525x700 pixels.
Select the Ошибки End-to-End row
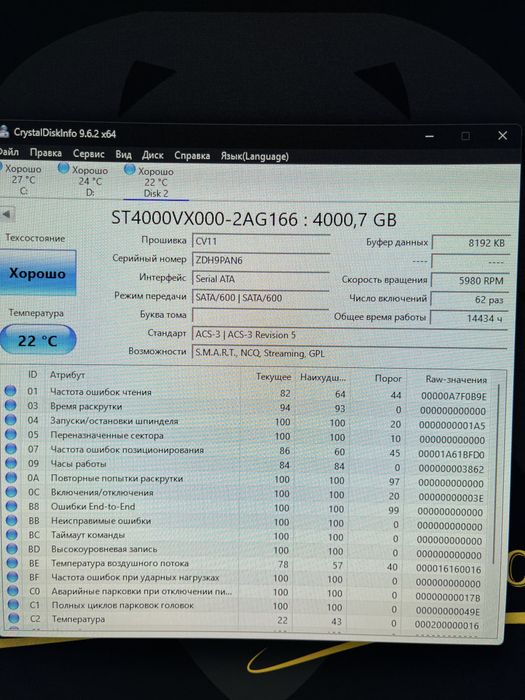(x=246, y=508)
